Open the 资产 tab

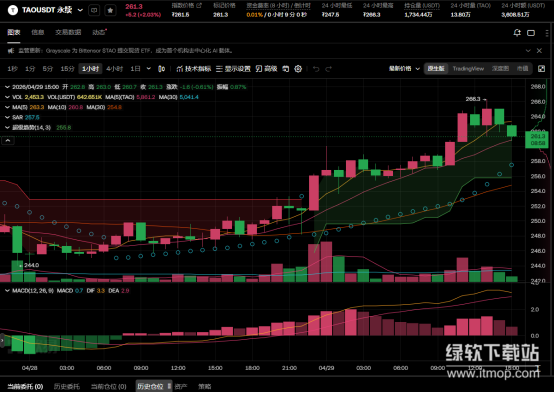pos(181,386)
